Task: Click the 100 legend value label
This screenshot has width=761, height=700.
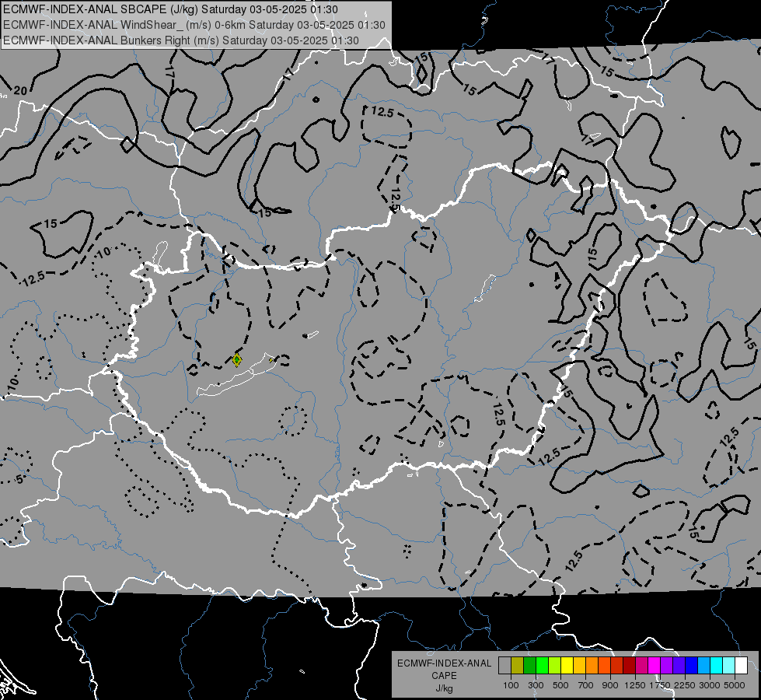Action: click(511, 685)
